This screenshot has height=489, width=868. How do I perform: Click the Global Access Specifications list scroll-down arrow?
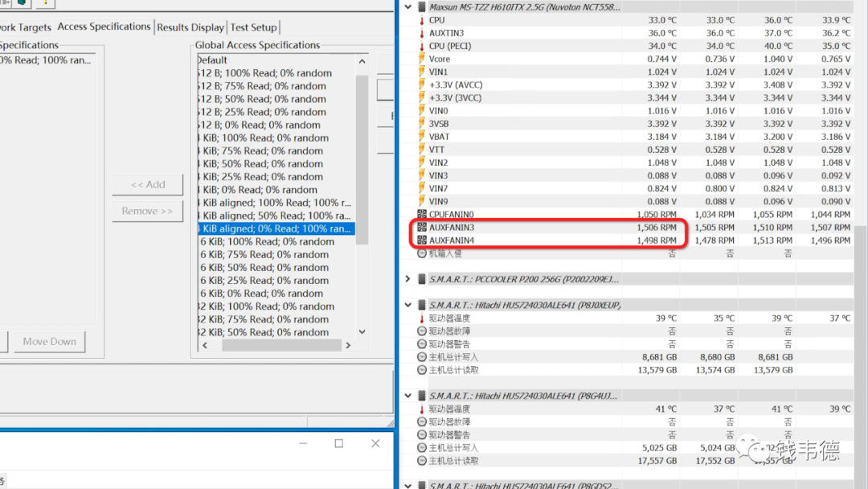point(362,331)
